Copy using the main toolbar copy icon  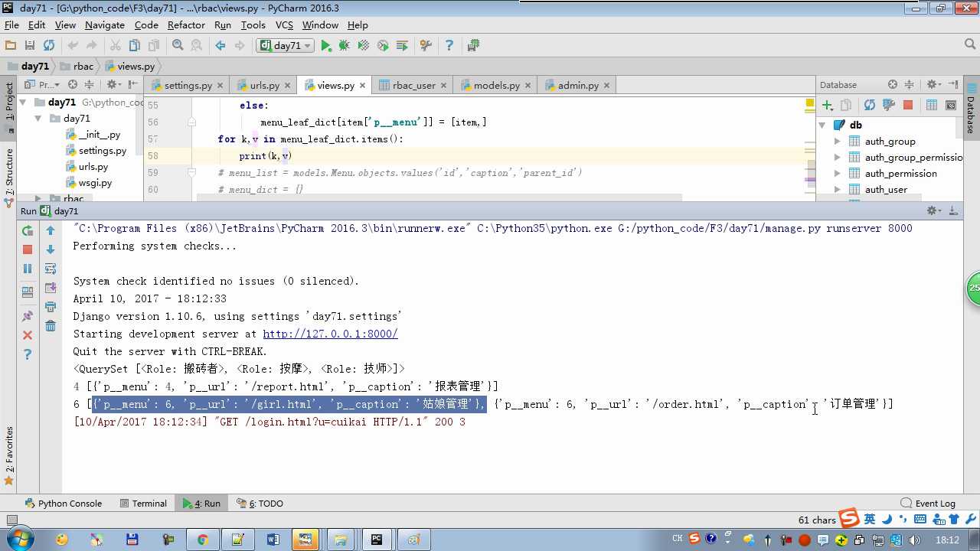click(x=134, y=46)
